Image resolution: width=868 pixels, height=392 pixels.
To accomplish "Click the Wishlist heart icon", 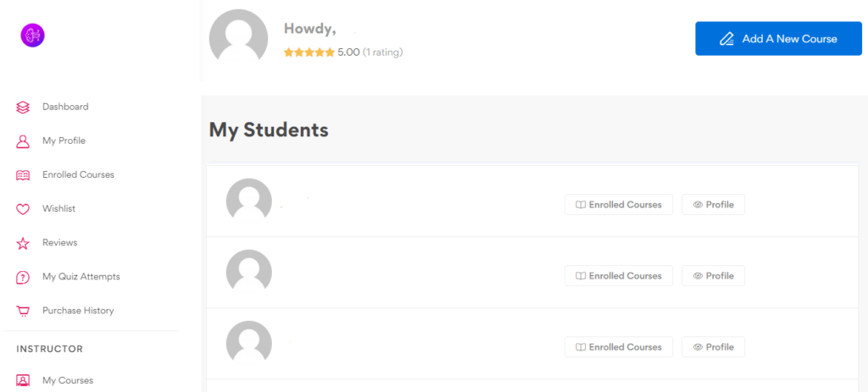I will 23,209.
